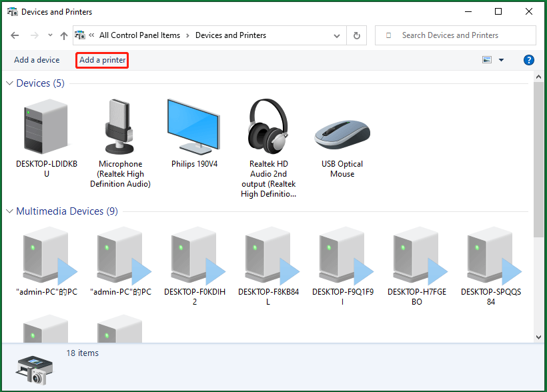
Task: Select the Realtek HD Audio 2nd output device
Action: coord(267,127)
